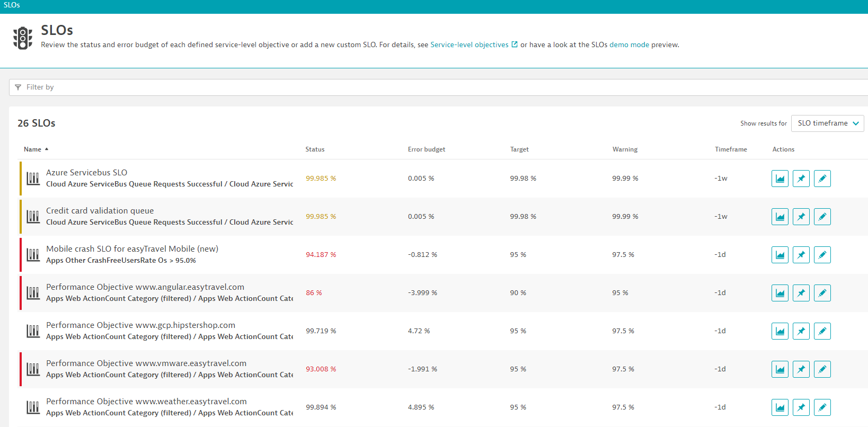
Task: Click the Warning column header
Action: (x=625, y=149)
